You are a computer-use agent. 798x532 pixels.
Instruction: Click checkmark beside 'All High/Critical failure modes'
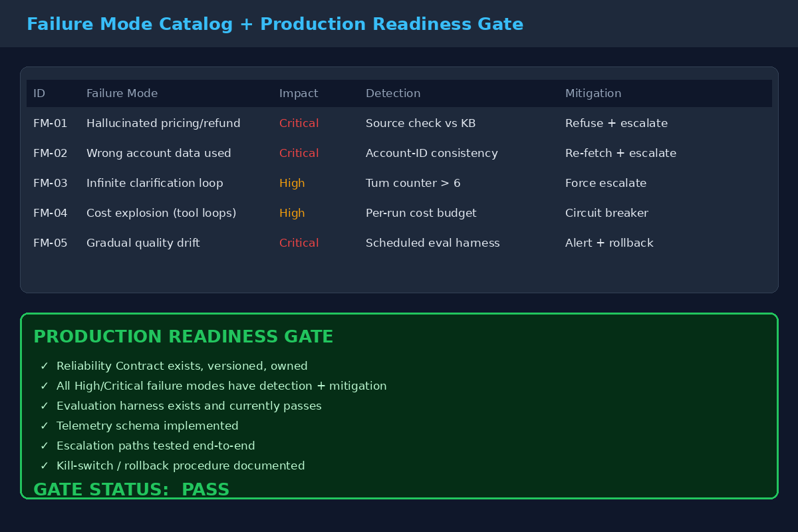tap(45, 386)
